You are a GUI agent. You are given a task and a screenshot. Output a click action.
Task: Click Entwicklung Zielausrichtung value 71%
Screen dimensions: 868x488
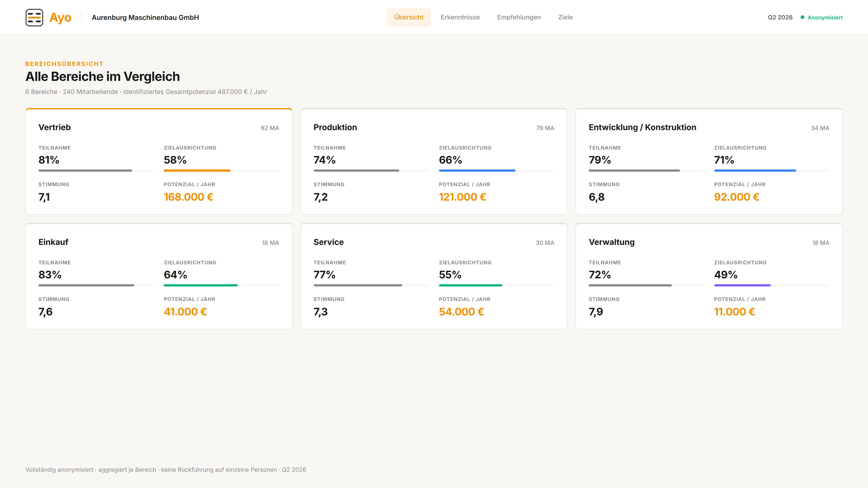(724, 160)
